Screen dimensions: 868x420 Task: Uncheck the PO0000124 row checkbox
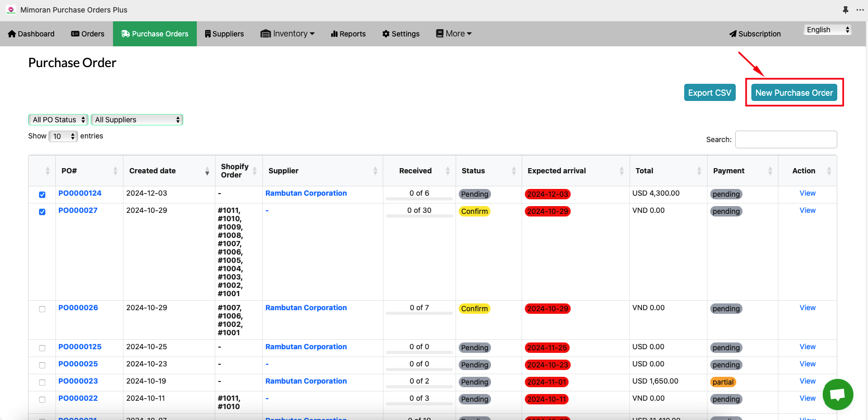pyautogui.click(x=42, y=195)
